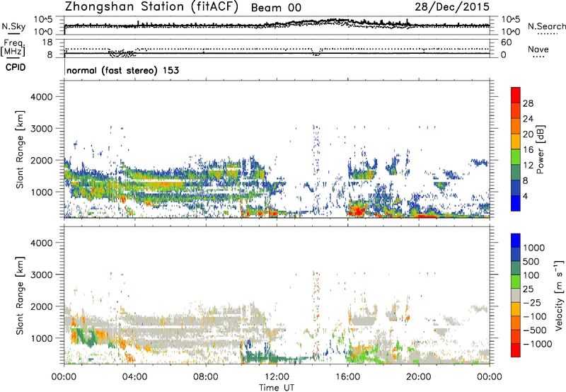The width and height of the screenshot is (566, 392).
Task: Click the "N.Sky" legend label
Action: [x=13, y=26]
